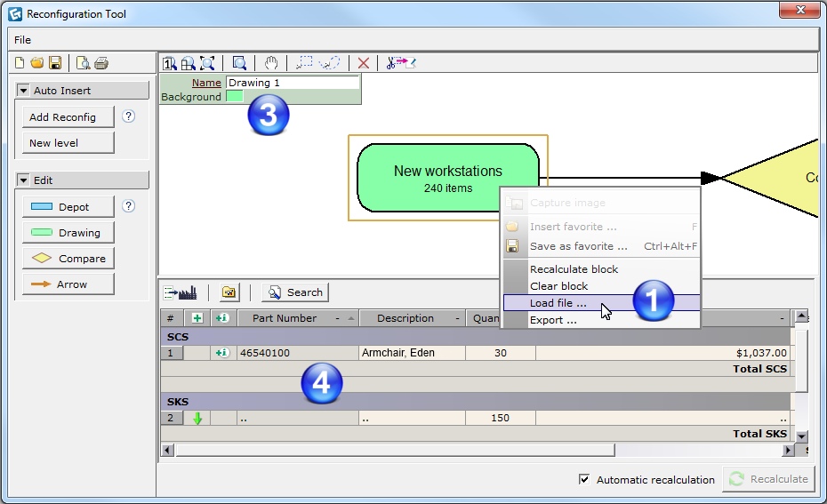Select the pan hand tool
Screen dimensions: 827x504
pos(271,63)
